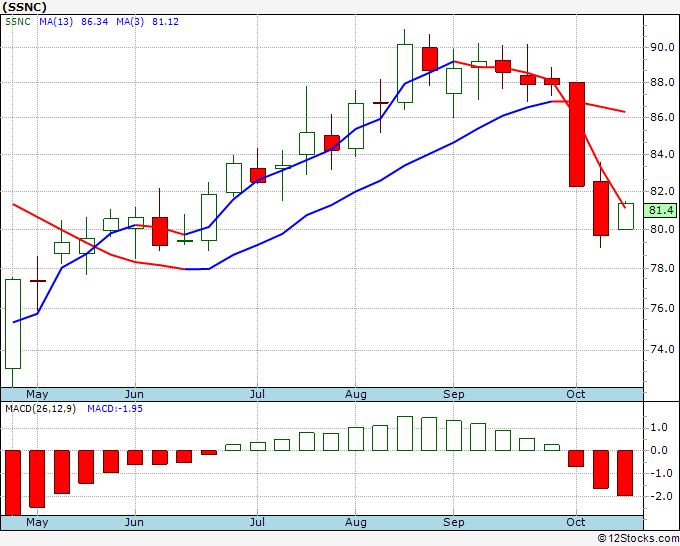
Task: Open the 12Stocks.com copyright link
Action: point(638,538)
